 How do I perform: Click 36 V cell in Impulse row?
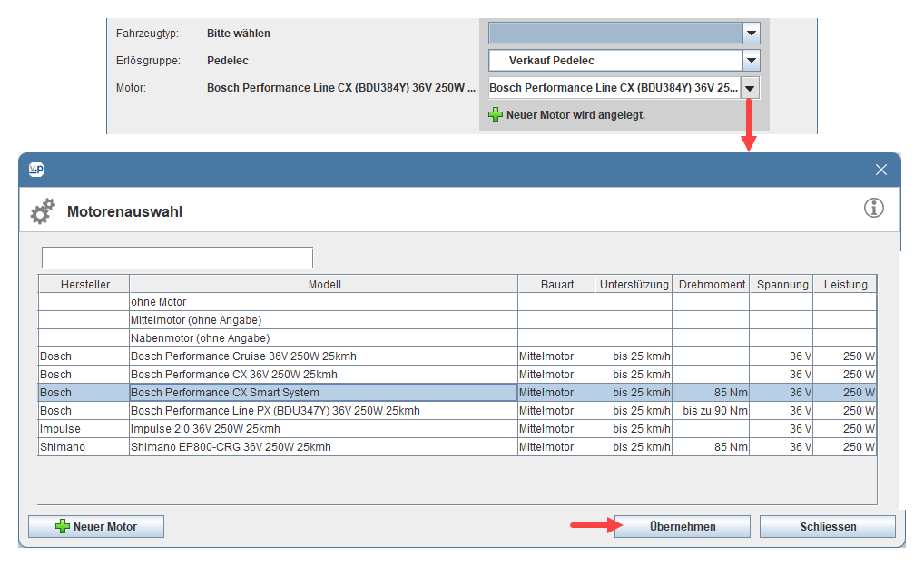point(782,429)
